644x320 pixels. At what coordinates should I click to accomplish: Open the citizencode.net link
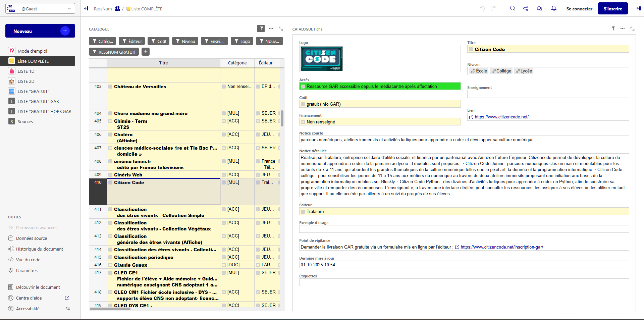[x=501, y=117]
